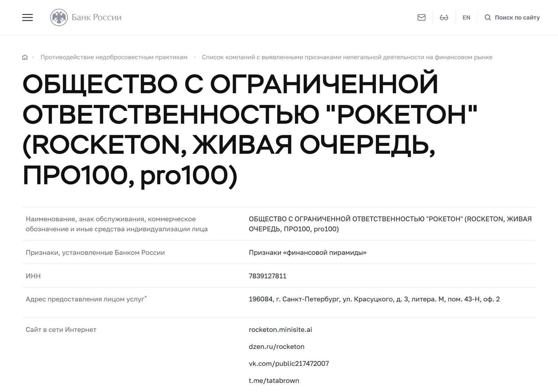
Task: Open the hamburger main menu
Action: coord(28,17)
